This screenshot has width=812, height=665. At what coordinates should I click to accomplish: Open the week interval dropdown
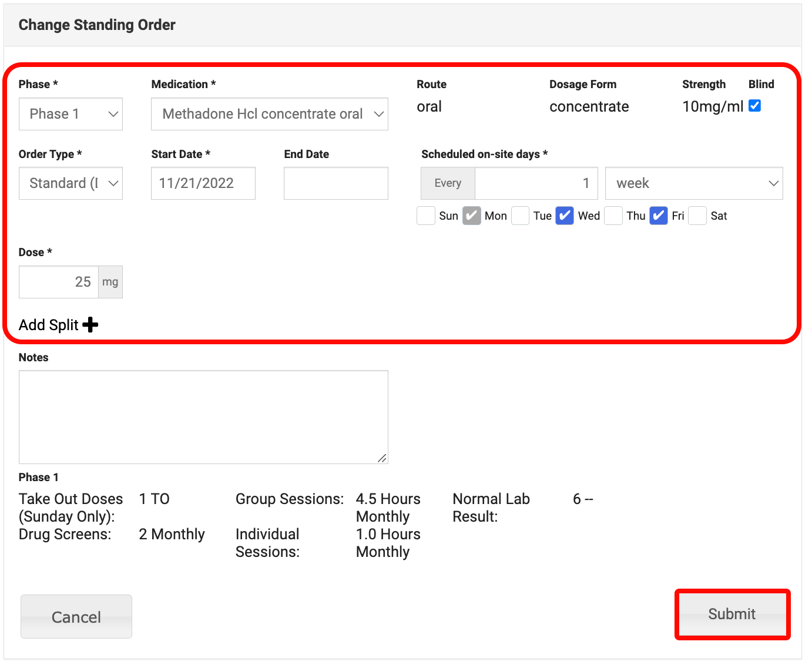pos(693,183)
